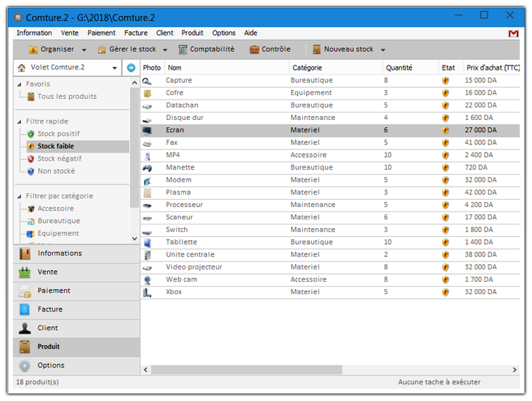Image resolution: width=532 pixels, height=401 pixels.
Task: Open the Facture menu
Action: point(135,33)
